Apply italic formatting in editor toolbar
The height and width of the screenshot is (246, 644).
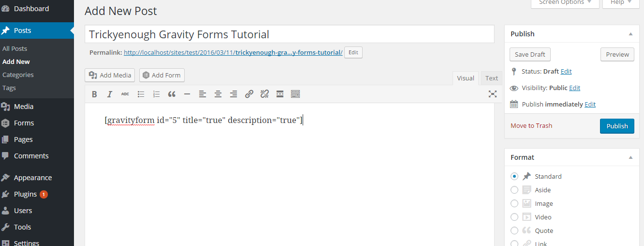[110, 94]
